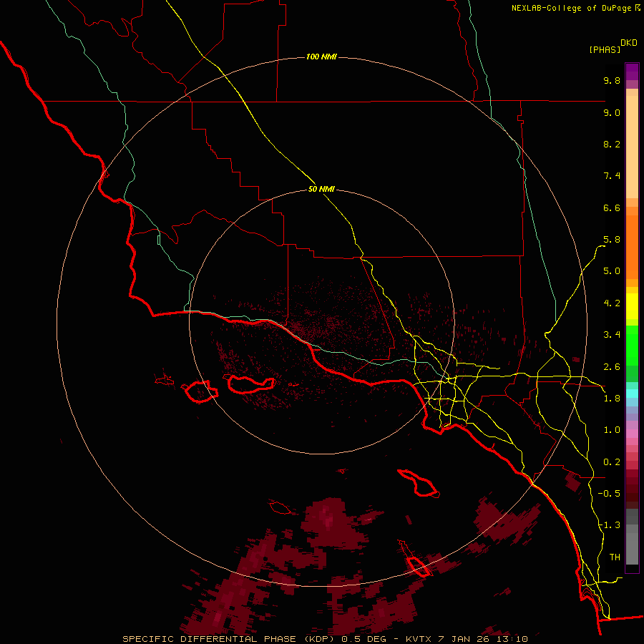Screen dimensions: 644x644
Task: Pick the light peach segment of the color bar
Action: click(632, 147)
